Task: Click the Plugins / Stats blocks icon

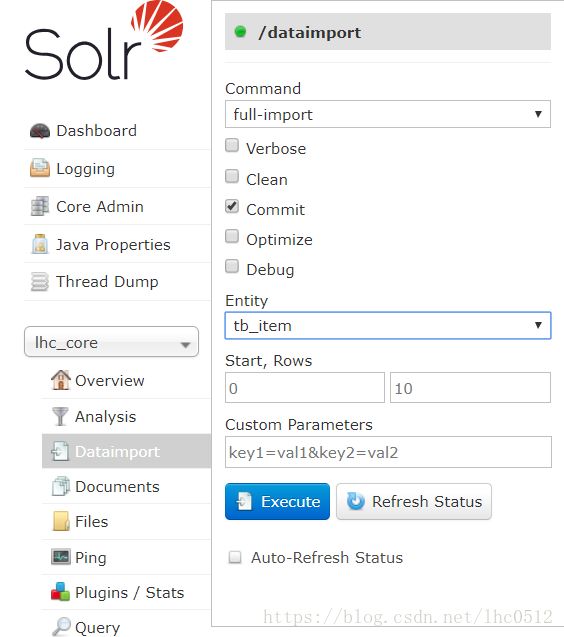Action: click(x=61, y=592)
